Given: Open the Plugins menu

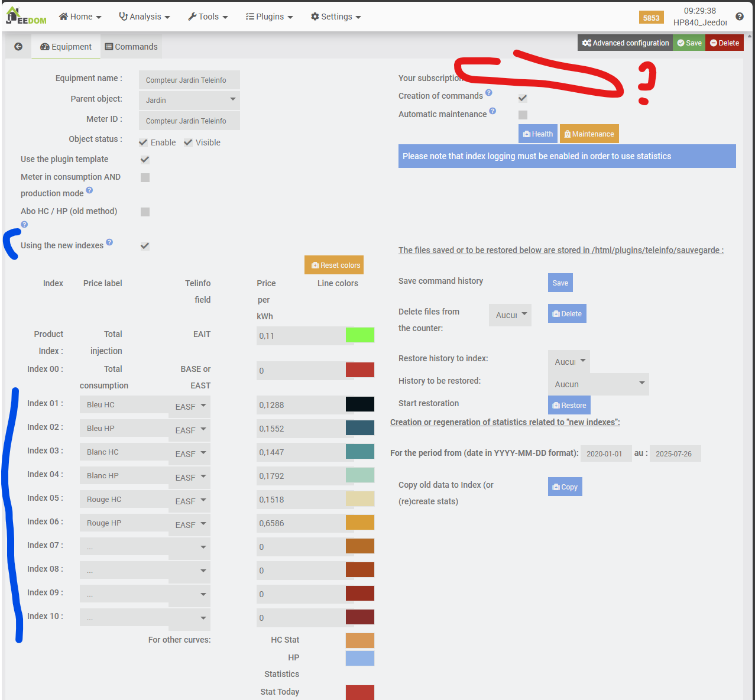Looking at the screenshot, I should tap(270, 17).
